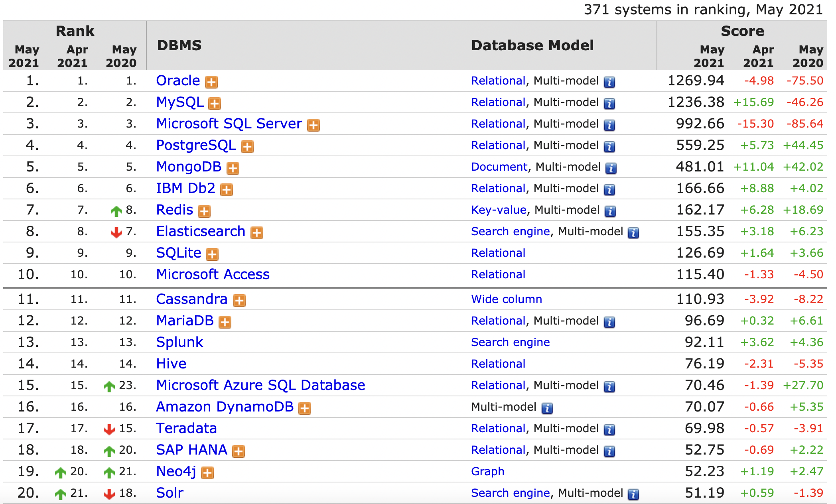This screenshot has height=504, width=836.
Task: Click the info icon in Elasticsearch's model column
Action: point(633,233)
